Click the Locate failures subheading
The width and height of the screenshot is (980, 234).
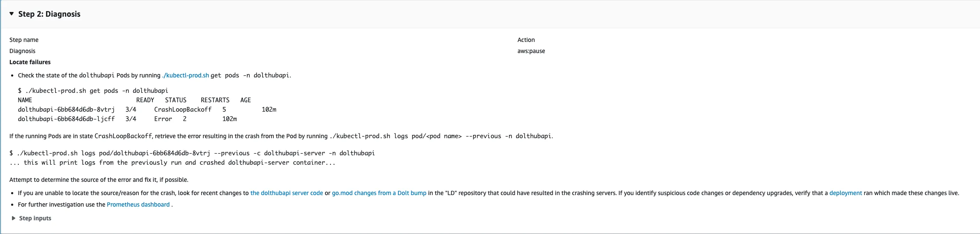(30, 62)
